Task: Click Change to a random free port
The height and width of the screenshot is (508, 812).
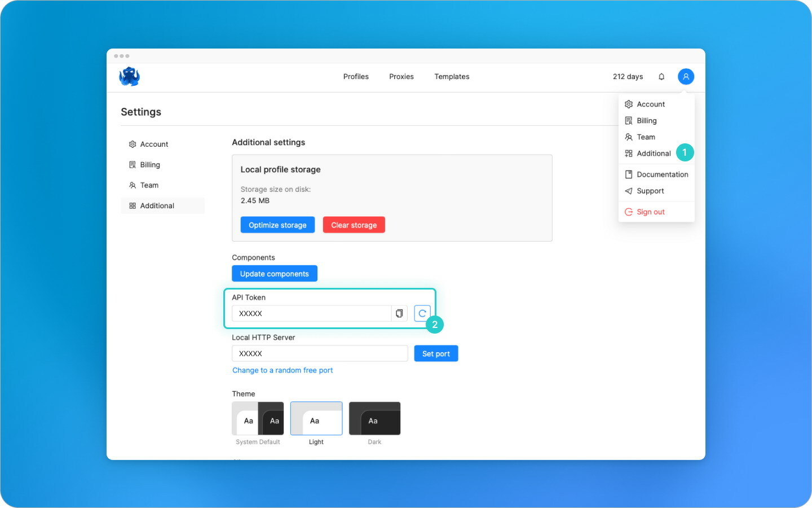Action: click(x=283, y=370)
